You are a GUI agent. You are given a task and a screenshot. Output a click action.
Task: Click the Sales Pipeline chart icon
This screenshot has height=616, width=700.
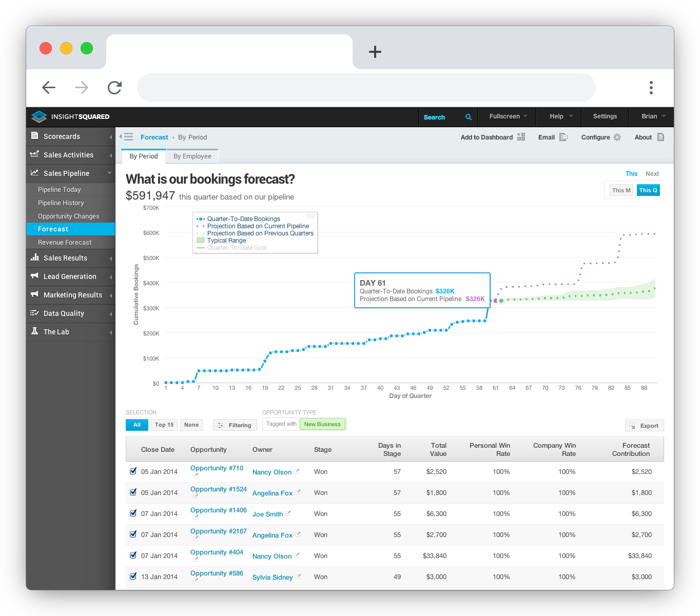[x=34, y=173]
